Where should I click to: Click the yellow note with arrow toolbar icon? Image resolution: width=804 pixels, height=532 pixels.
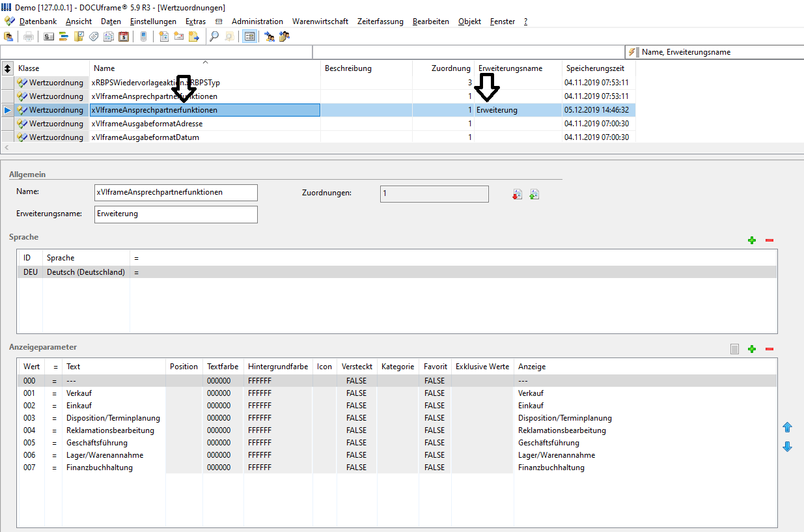(x=193, y=36)
